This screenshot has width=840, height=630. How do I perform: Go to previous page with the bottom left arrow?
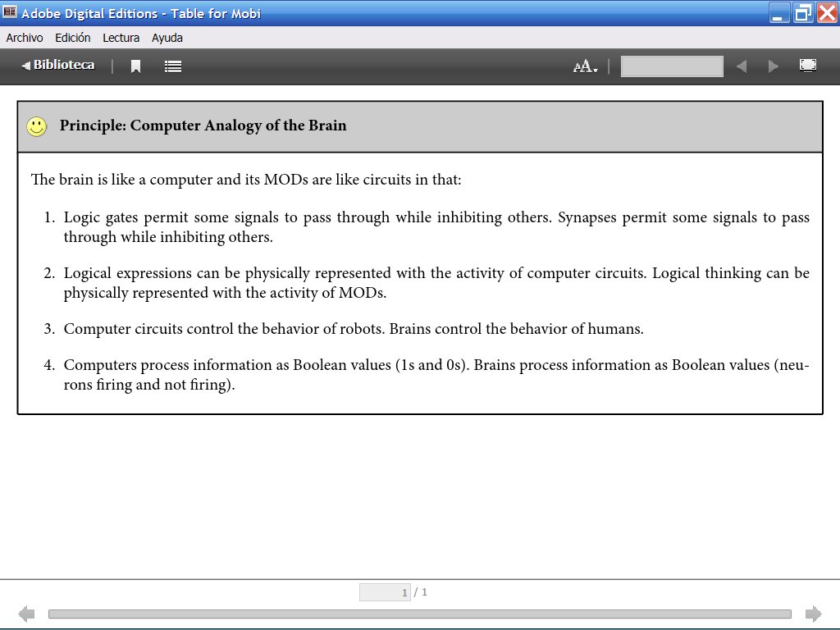pyautogui.click(x=26, y=614)
